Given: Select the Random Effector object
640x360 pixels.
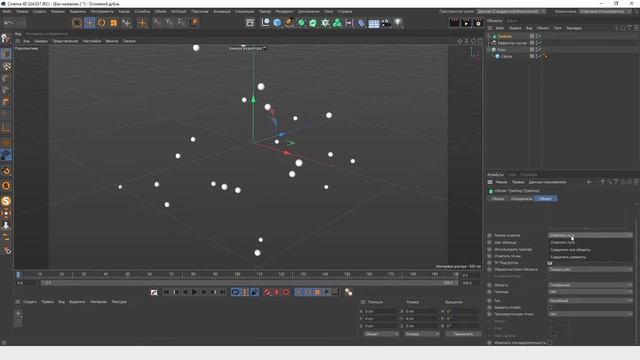Looking at the screenshot, I should 512,43.
